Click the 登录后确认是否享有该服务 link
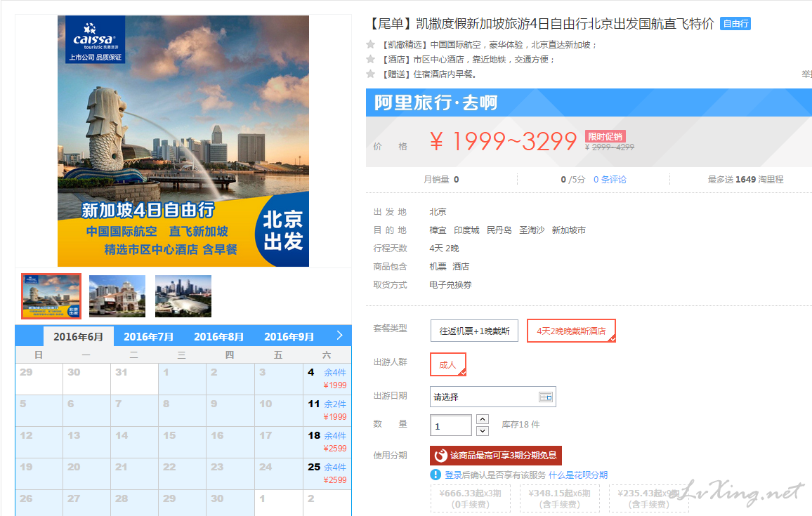 (x=495, y=475)
